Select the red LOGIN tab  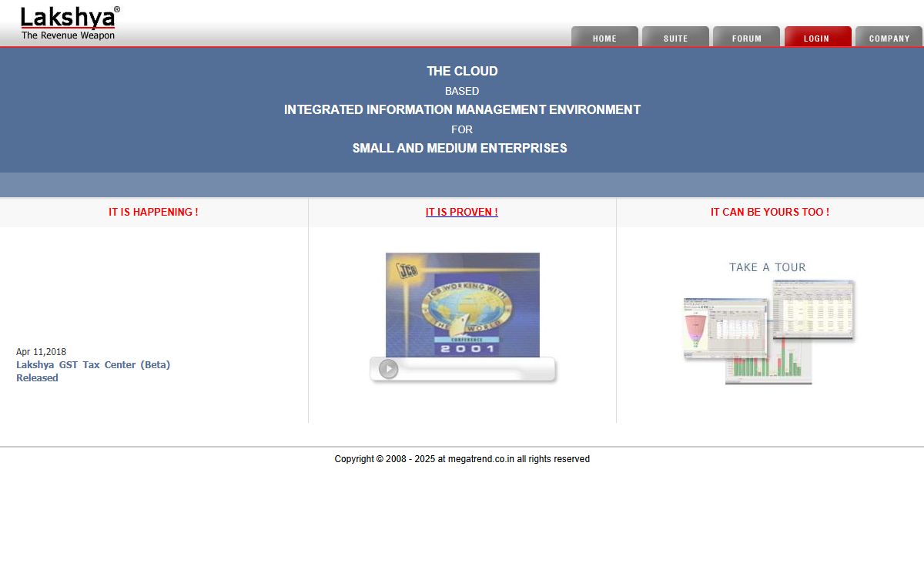coord(818,37)
